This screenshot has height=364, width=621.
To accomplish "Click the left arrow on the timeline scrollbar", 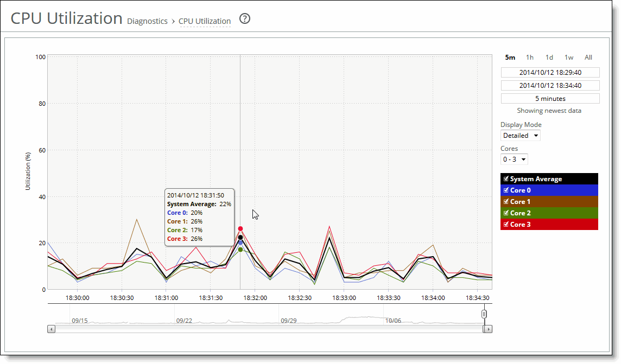I will [52, 329].
